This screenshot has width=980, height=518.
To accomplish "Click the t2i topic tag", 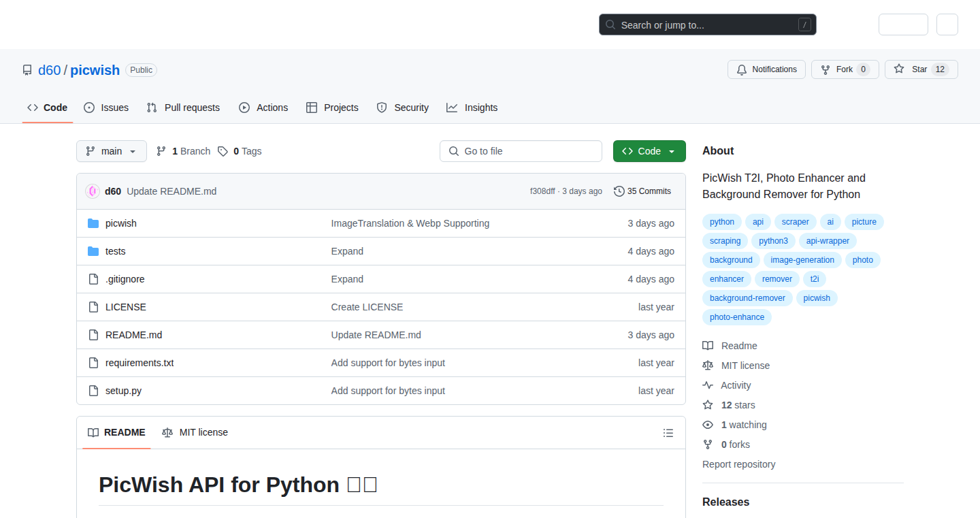I will (x=815, y=279).
